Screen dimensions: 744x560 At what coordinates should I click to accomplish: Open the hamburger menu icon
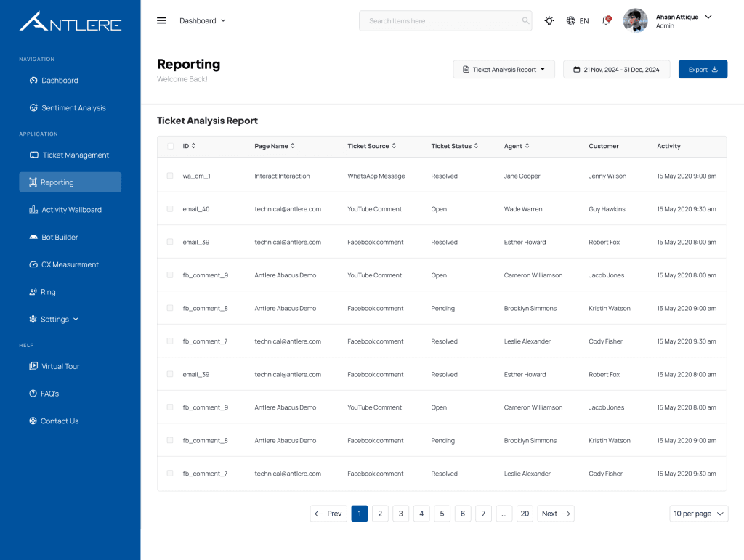click(x=162, y=20)
